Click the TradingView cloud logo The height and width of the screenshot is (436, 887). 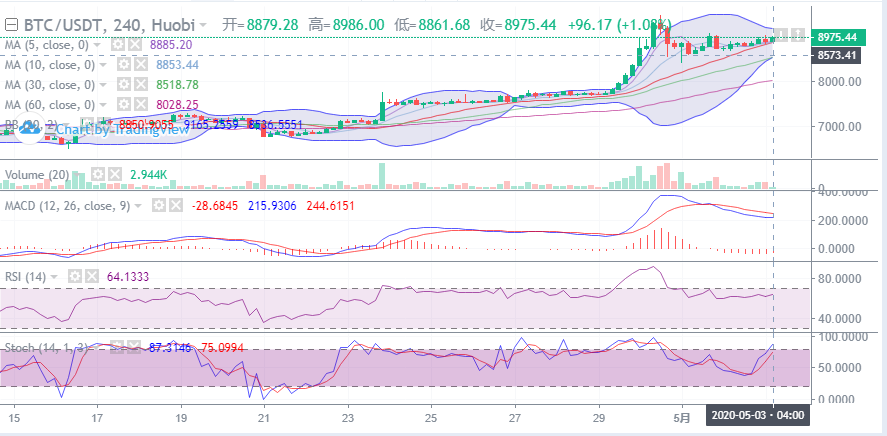click(28, 129)
